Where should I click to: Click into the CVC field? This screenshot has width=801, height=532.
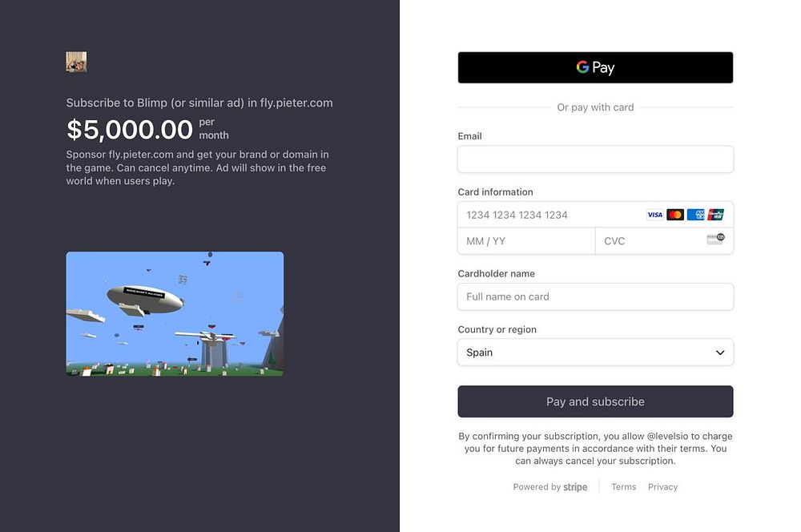[x=649, y=241]
